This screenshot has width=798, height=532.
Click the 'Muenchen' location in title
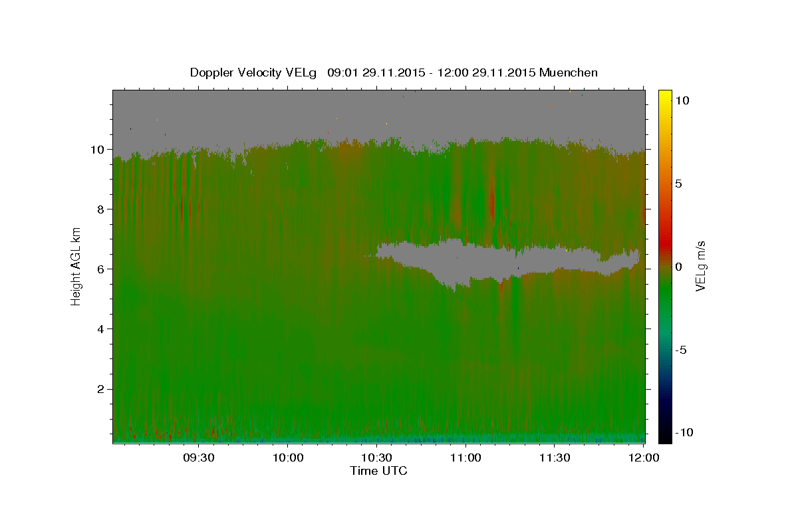(x=569, y=72)
